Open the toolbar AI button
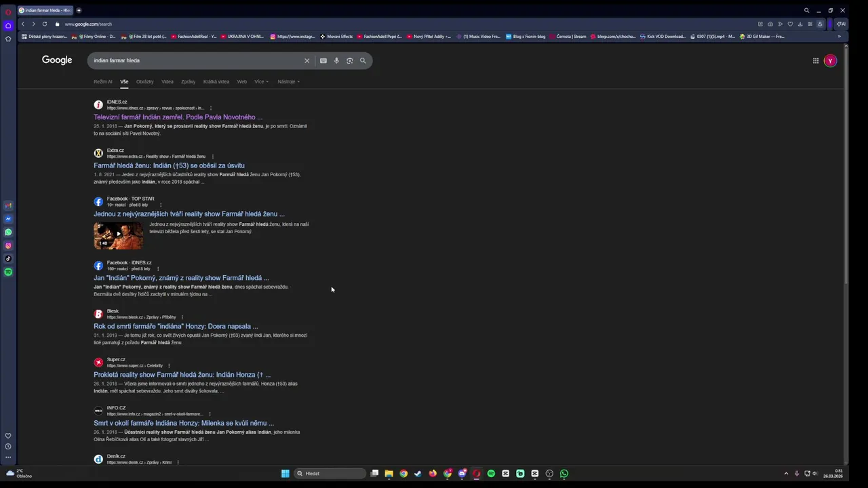The image size is (868, 488). click(x=841, y=24)
